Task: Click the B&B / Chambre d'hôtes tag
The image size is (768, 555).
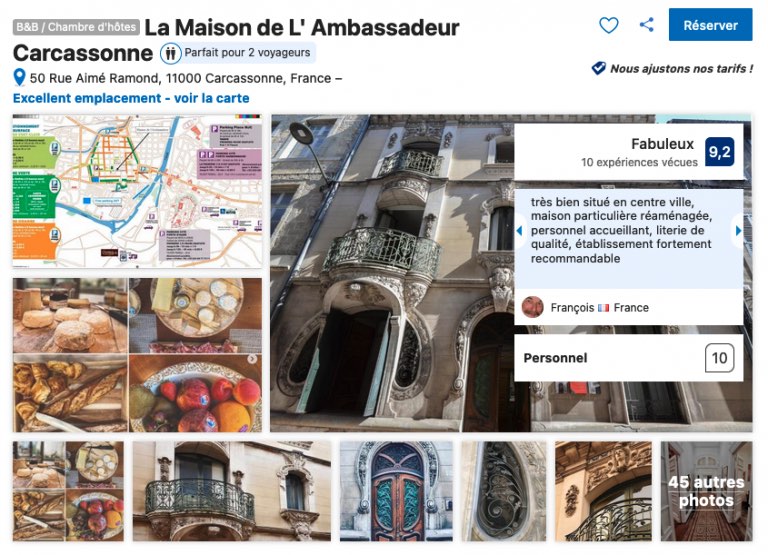Action: pyautogui.click(x=76, y=27)
